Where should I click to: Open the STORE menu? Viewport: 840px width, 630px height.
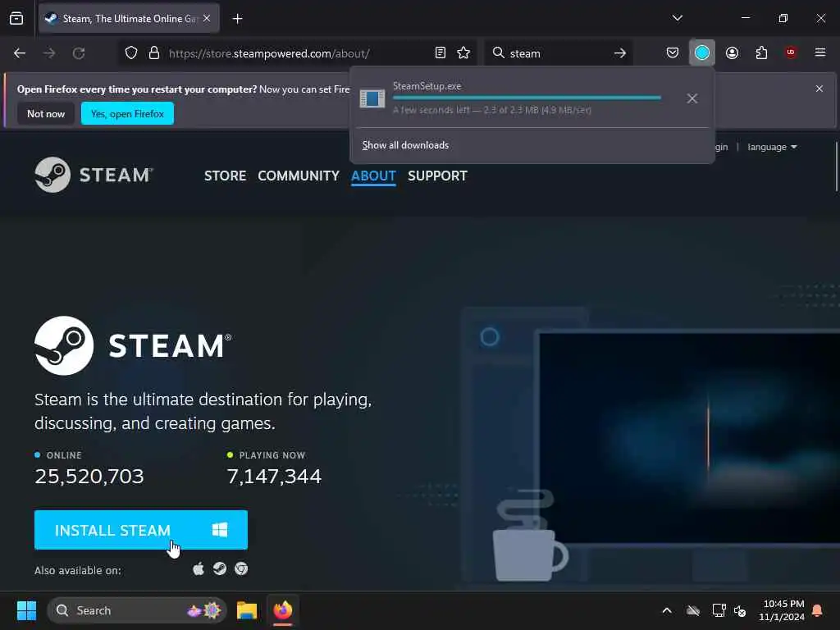pyautogui.click(x=225, y=176)
